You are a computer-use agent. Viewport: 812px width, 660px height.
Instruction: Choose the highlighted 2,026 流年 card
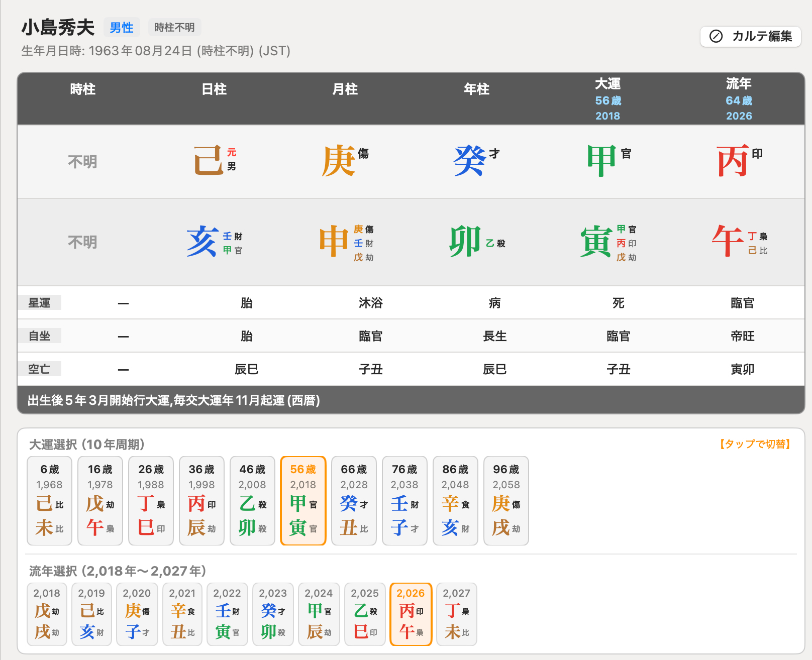click(x=411, y=614)
